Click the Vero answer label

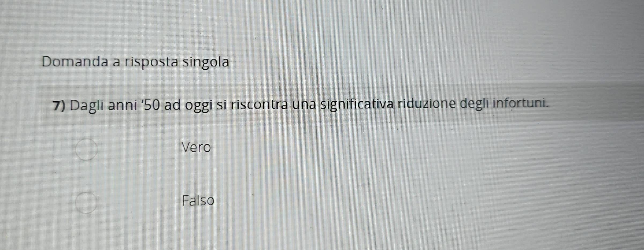pos(196,147)
